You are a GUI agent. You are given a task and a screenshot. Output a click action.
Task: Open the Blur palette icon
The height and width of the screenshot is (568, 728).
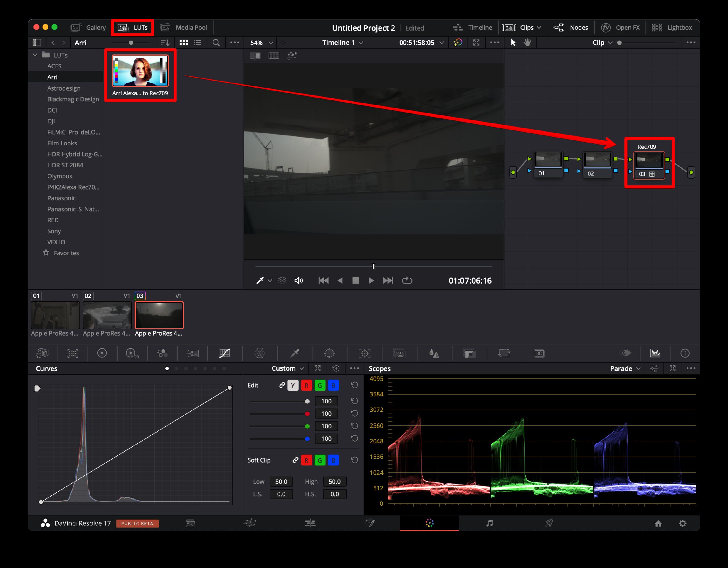coord(434,353)
